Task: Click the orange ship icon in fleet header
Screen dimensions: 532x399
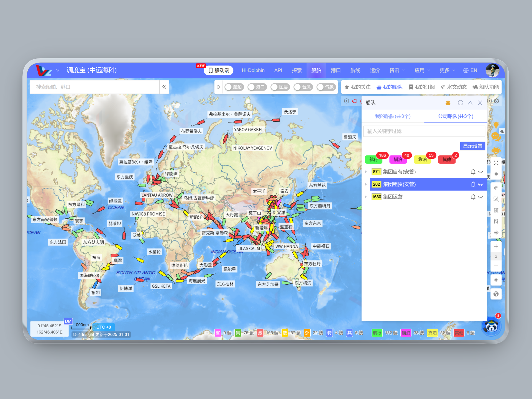Action: click(x=448, y=103)
